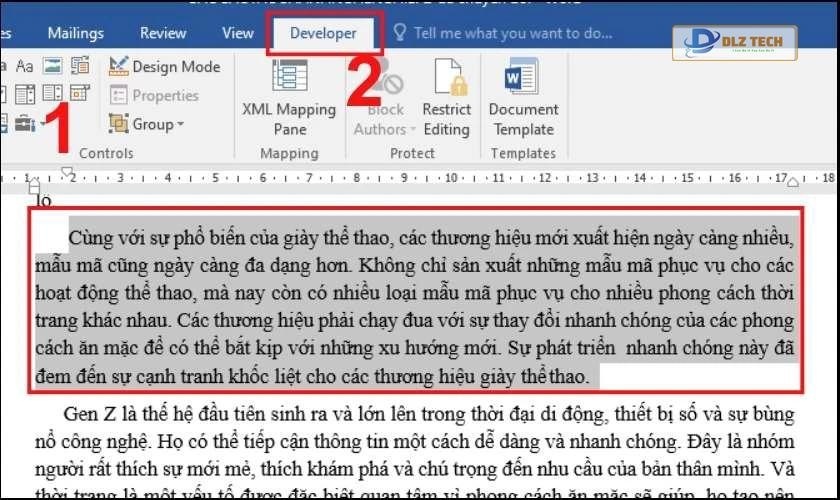The image size is (840, 500).
Task: Toggle Design Mode on
Action: pos(164,67)
